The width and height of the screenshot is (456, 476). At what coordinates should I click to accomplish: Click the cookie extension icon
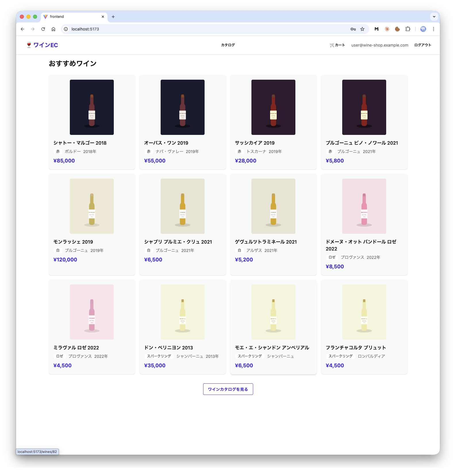click(x=397, y=29)
